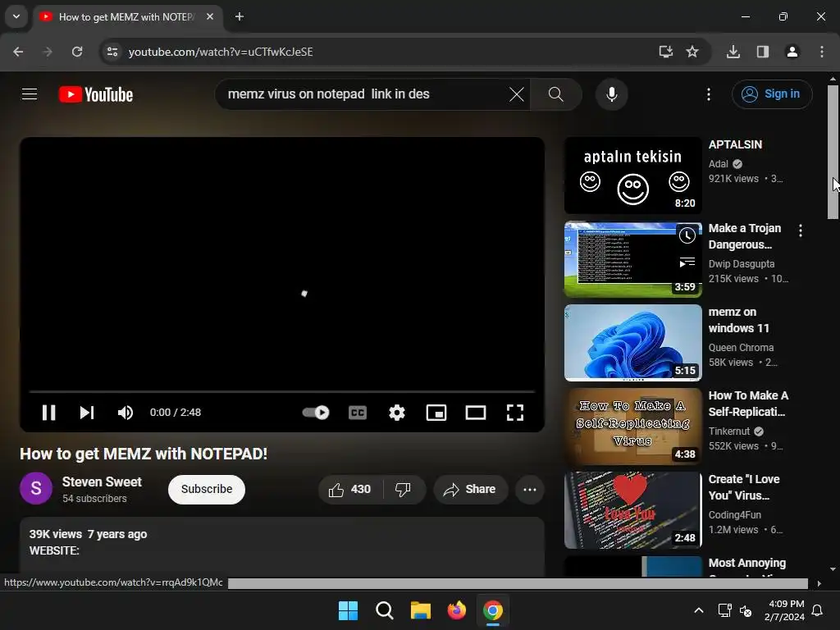Open more actions ellipsis beside Share
The image size is (840, 630).
point(530,490)
